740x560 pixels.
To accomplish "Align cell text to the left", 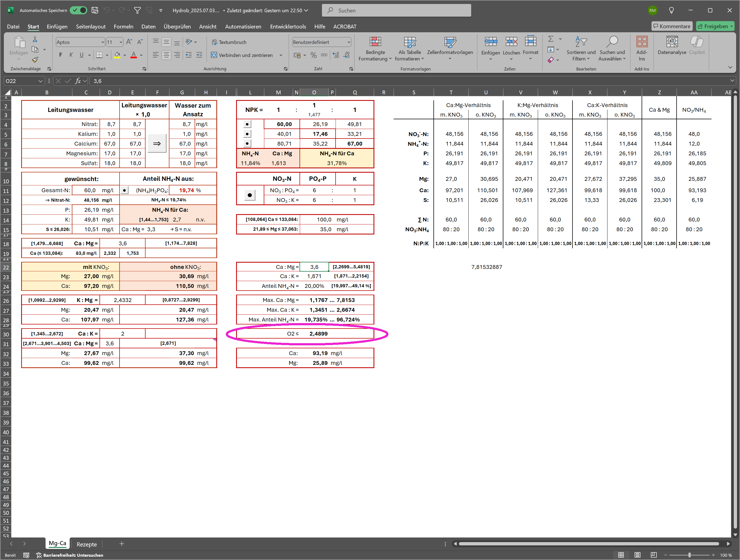I will 156,55.
